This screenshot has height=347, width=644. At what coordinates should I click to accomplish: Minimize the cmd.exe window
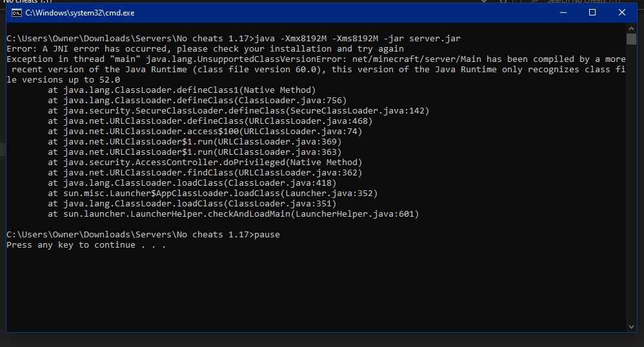point(563,13)
